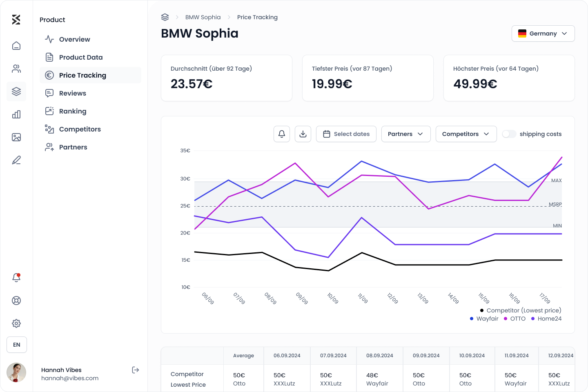Open the home icon in sidebar

click(x=16, y=46)
